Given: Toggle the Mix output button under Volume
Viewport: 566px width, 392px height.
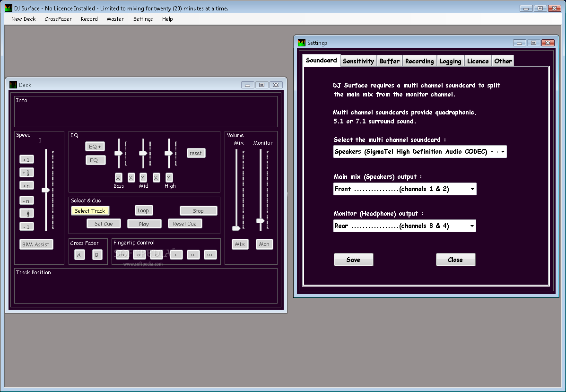Looking at the screenshot, I should [240, 244].
